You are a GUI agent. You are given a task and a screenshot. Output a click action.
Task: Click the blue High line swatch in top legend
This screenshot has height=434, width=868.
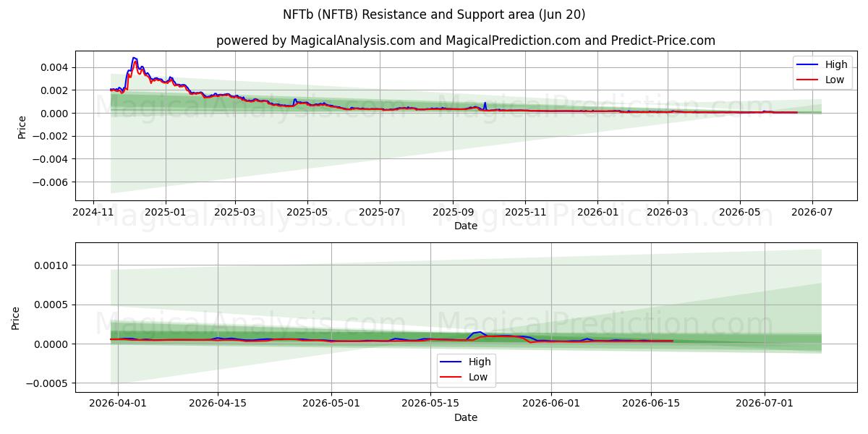coord(807,65)
